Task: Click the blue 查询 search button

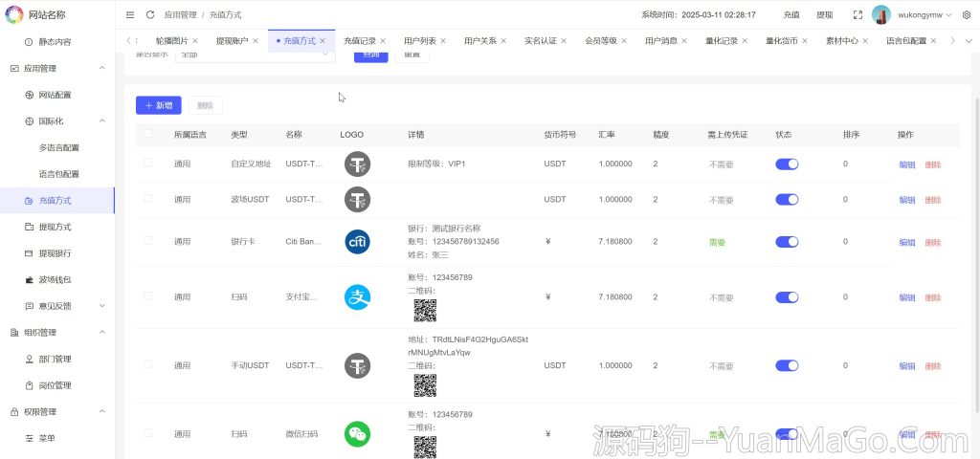Action: (371, 55)
